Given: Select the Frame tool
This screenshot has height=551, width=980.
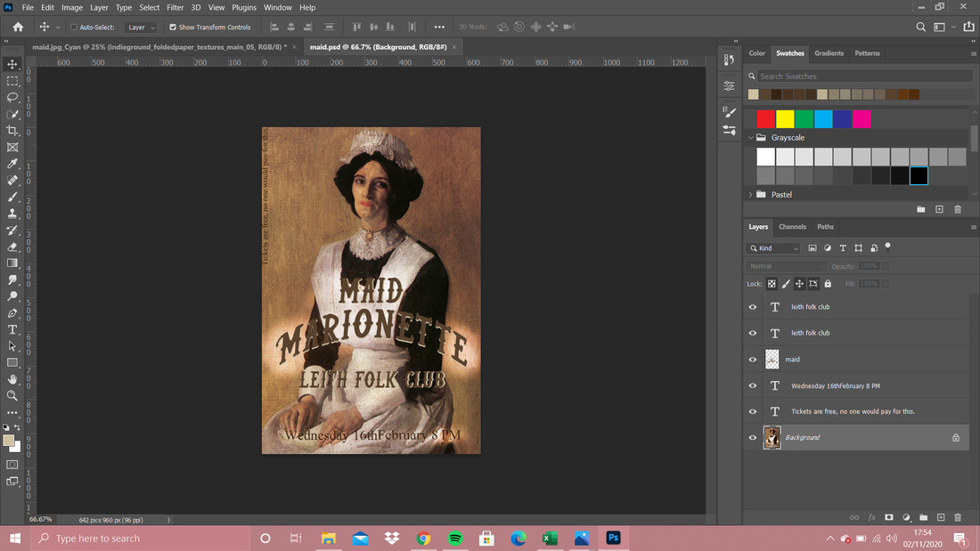Looking at the screenshot, I should (x=12, y=148).
